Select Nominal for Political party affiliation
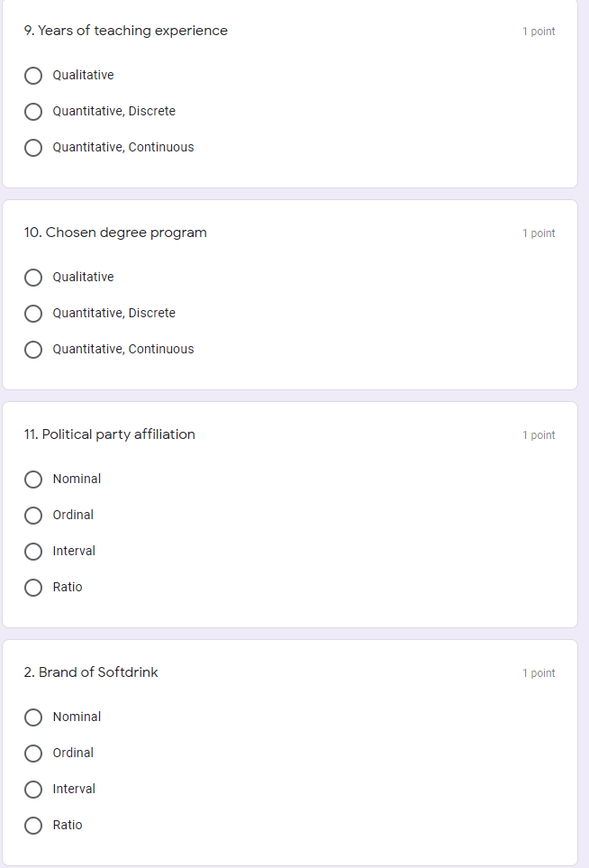 point(33,480)
